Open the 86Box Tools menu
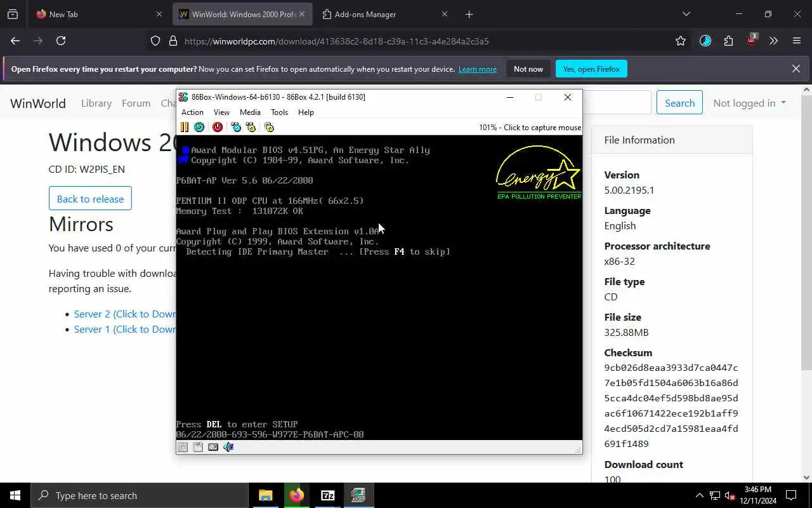This screenshot has height=508, width=812. (279, 112)
